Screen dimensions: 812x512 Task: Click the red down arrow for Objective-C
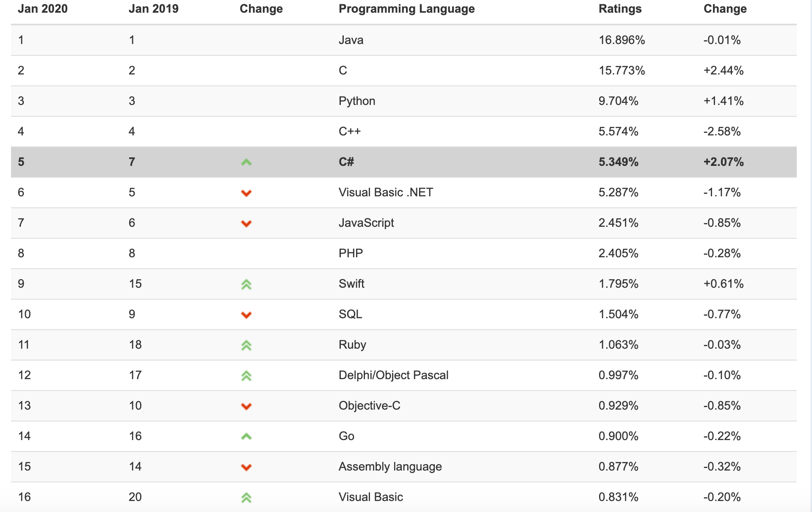[x=246, y=406]
